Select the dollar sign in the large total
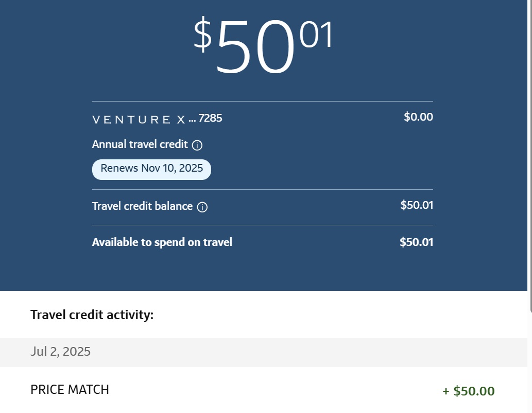Viewport: 532px width, 413px height. tap(202, 35)
